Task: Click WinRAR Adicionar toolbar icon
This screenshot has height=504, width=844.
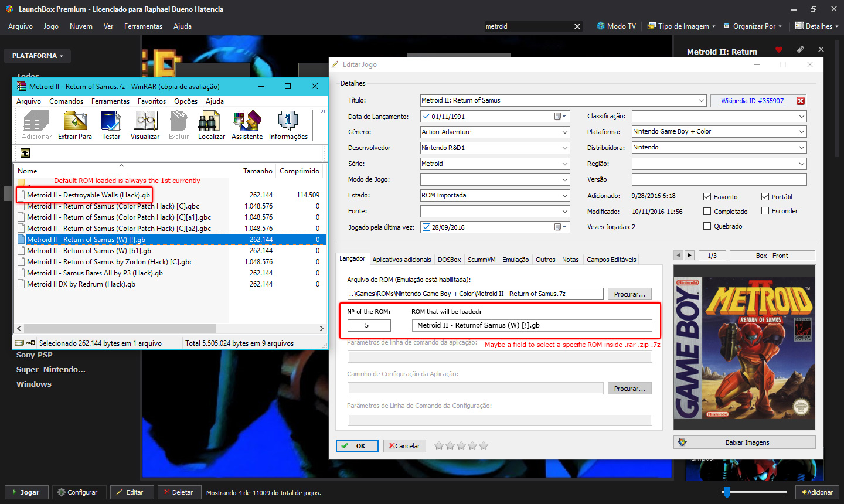Action: [36, 125]
